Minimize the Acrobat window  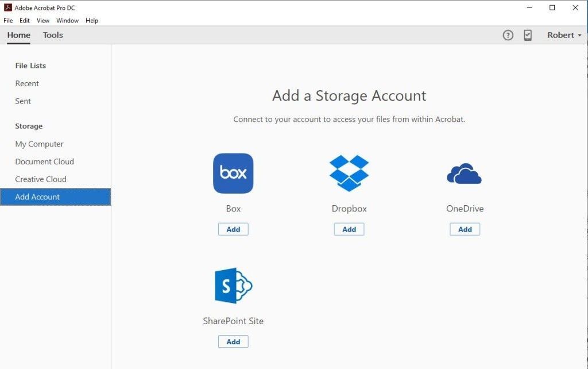pyautogui.click(x=529, y=7)
